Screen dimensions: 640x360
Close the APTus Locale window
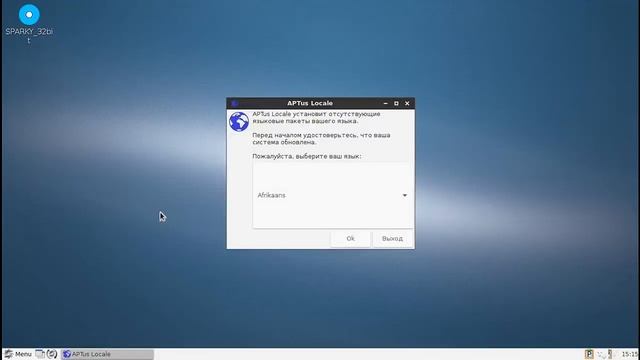[x=407, y=103]
